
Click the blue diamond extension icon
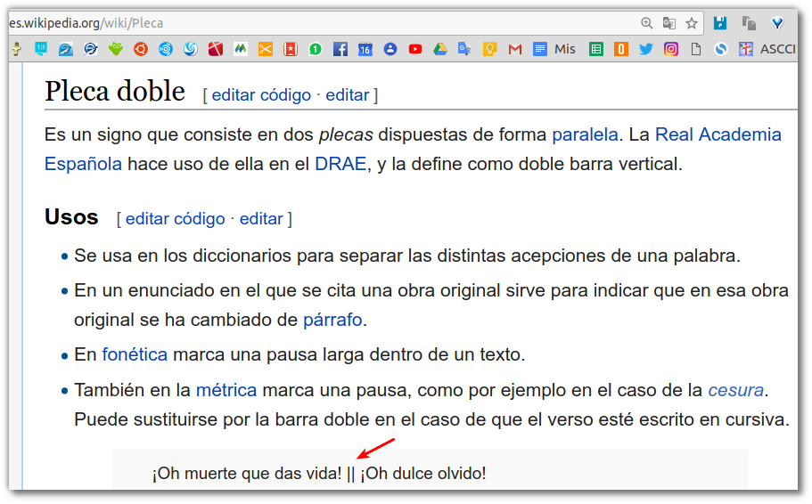(x=776, y=23)
